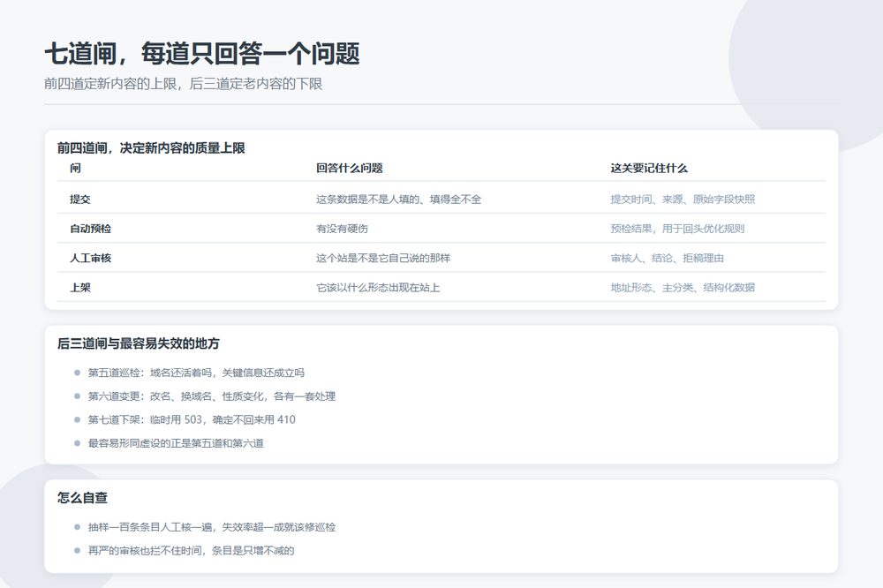Select cell 有没有硬伤
The width and height of the screenshot is (883, 588).
pos(342,228)
